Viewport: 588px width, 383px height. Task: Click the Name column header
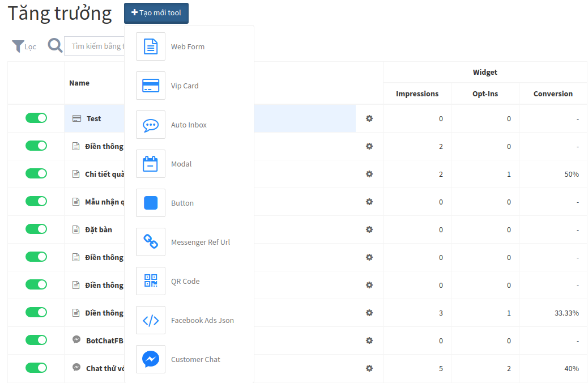(79, 83)
